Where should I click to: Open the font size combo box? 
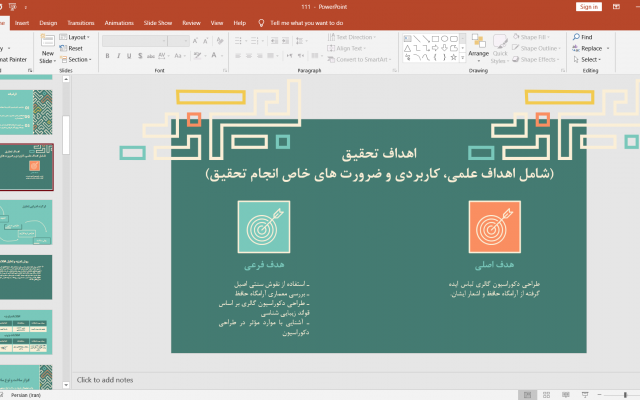pyautogui.click(x=178, y=41)
